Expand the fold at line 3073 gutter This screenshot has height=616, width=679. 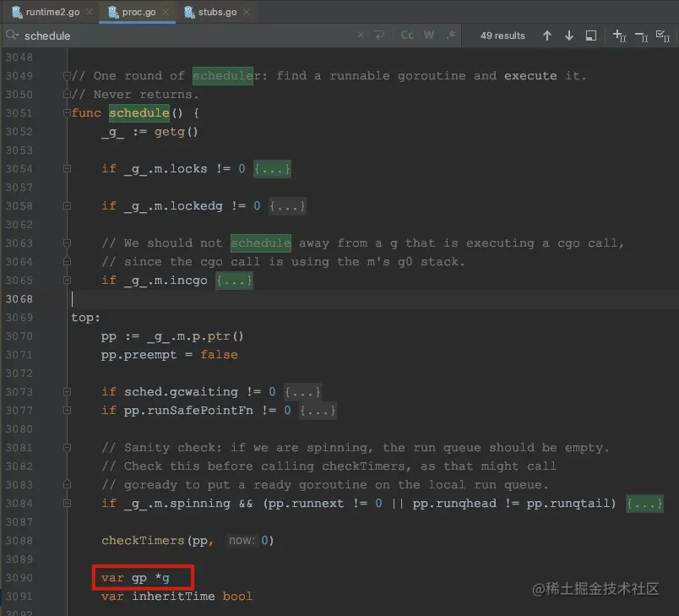(x=67, y=391)
